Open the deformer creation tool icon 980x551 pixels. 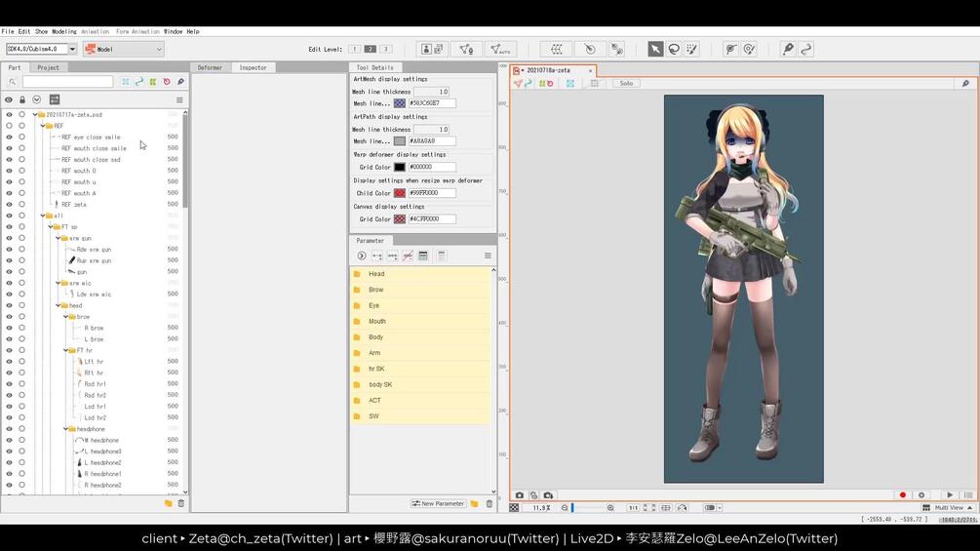(x=617, y=49)
